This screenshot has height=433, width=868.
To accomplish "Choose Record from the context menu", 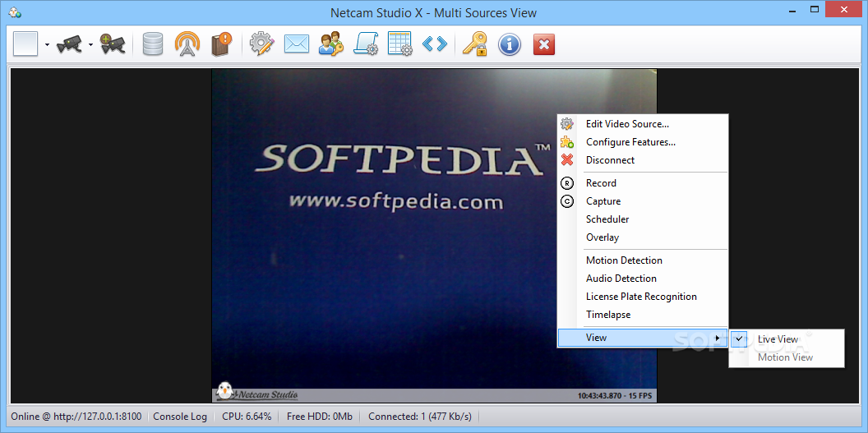I will pos(643,183).
